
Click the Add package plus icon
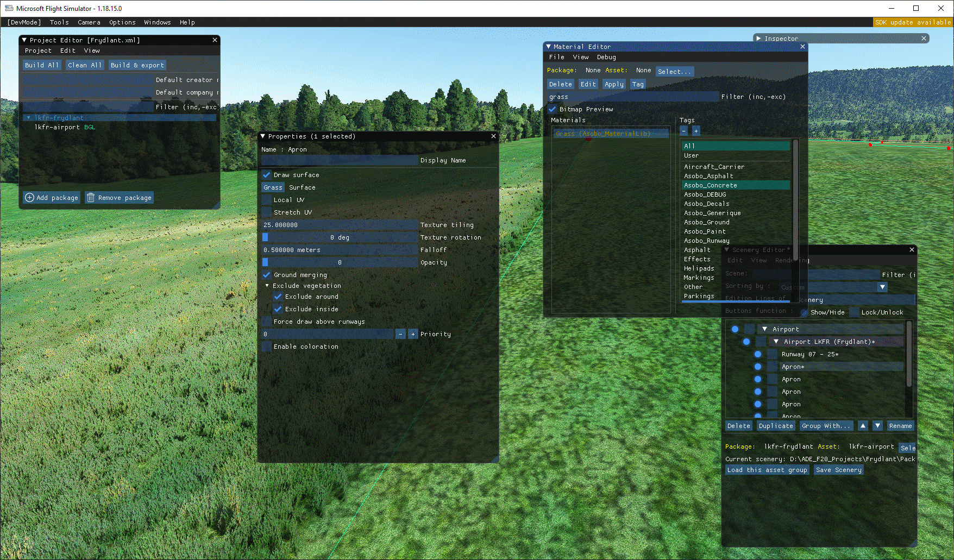pyautogui.click(x=30, y=198)
